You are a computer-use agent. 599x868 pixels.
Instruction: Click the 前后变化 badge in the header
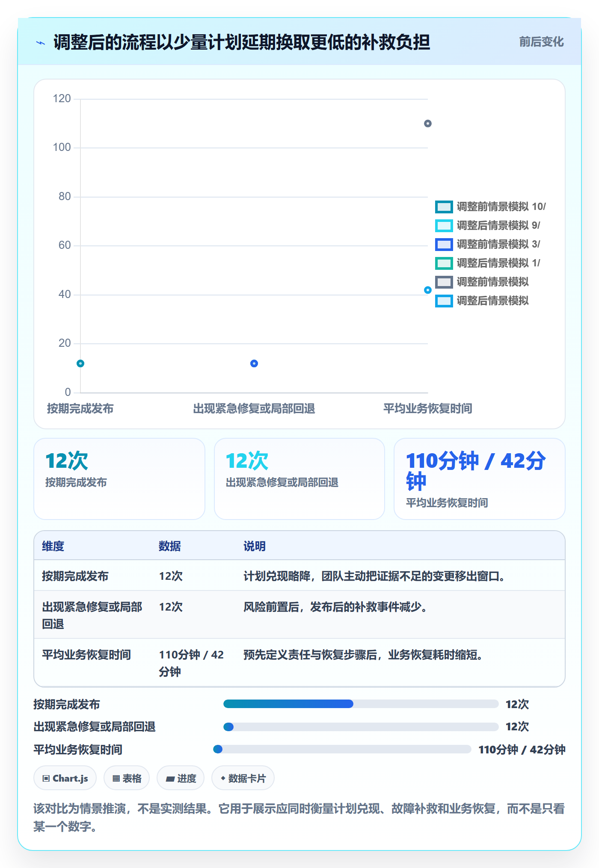(x=541, y=42)
